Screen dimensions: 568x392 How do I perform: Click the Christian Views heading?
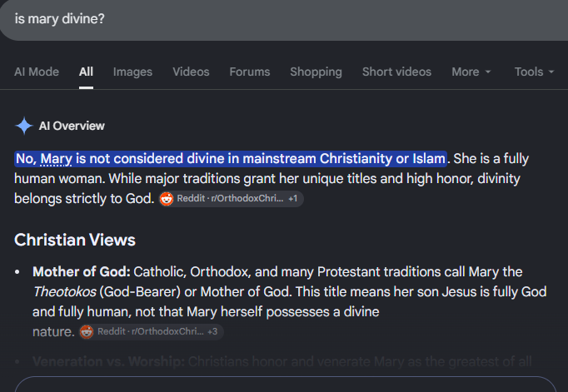(75, 240)
